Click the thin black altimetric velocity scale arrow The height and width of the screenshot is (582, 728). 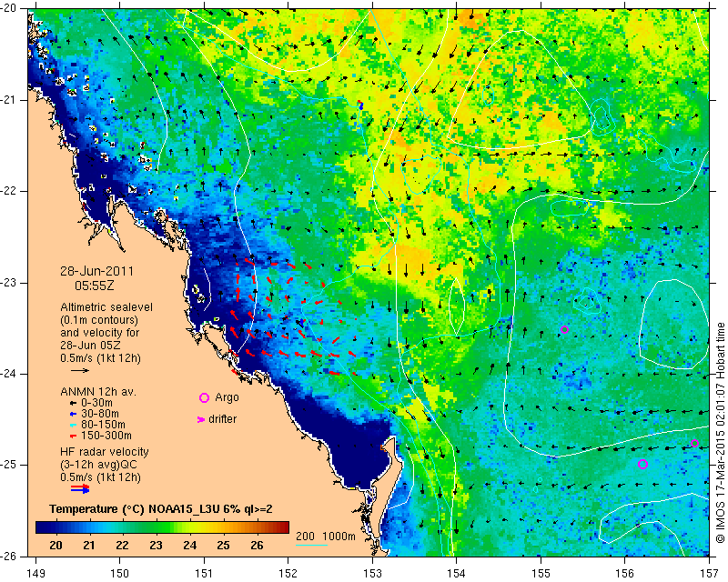pyautogui.click(x=80, y=370)
